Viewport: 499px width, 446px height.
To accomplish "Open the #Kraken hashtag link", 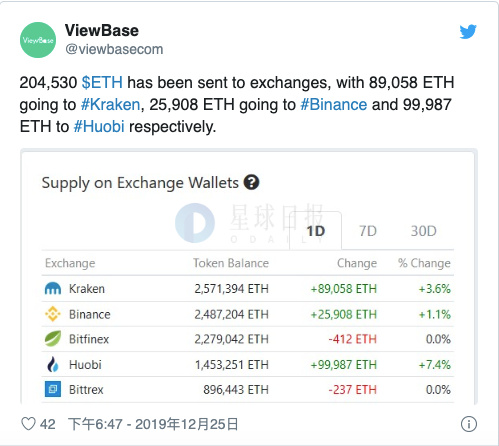I will (x=110, y=105).
